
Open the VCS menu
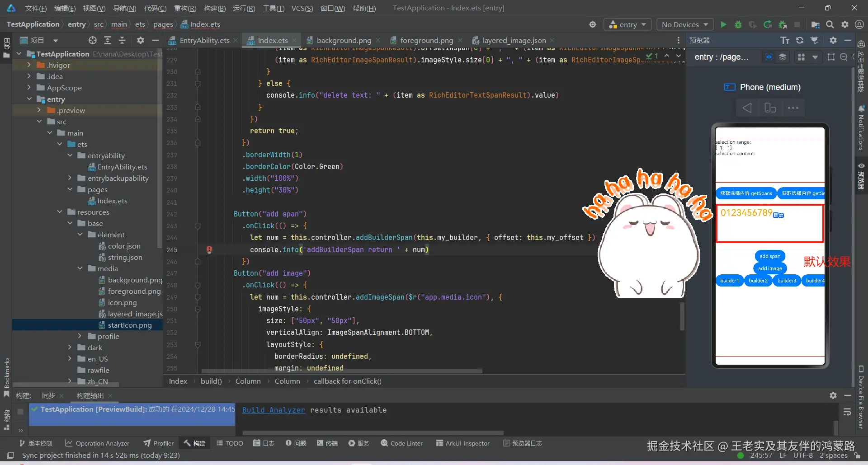(302, 8)
